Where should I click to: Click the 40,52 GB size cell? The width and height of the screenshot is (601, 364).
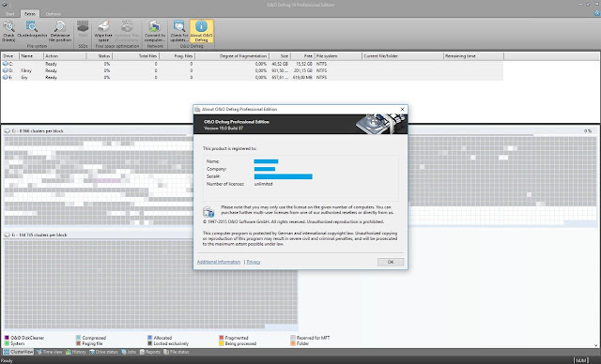point(280,64)
